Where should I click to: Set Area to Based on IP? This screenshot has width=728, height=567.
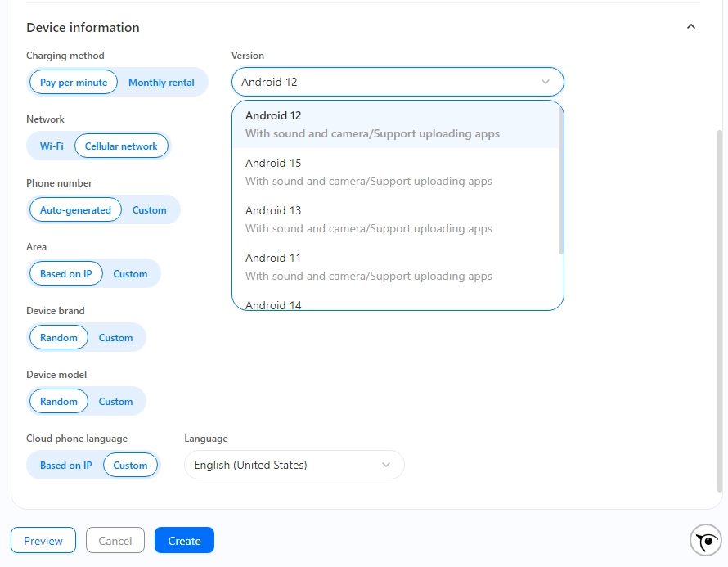(65, 273)
